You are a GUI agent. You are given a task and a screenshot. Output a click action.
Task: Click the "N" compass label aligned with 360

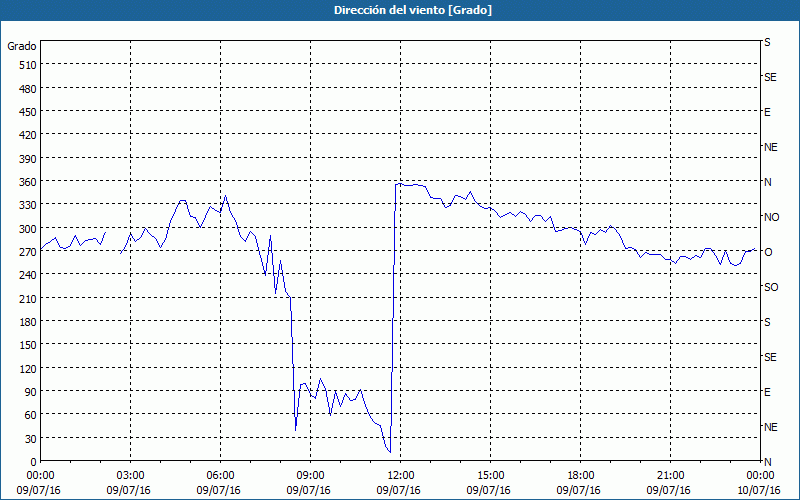pos(767,182)
